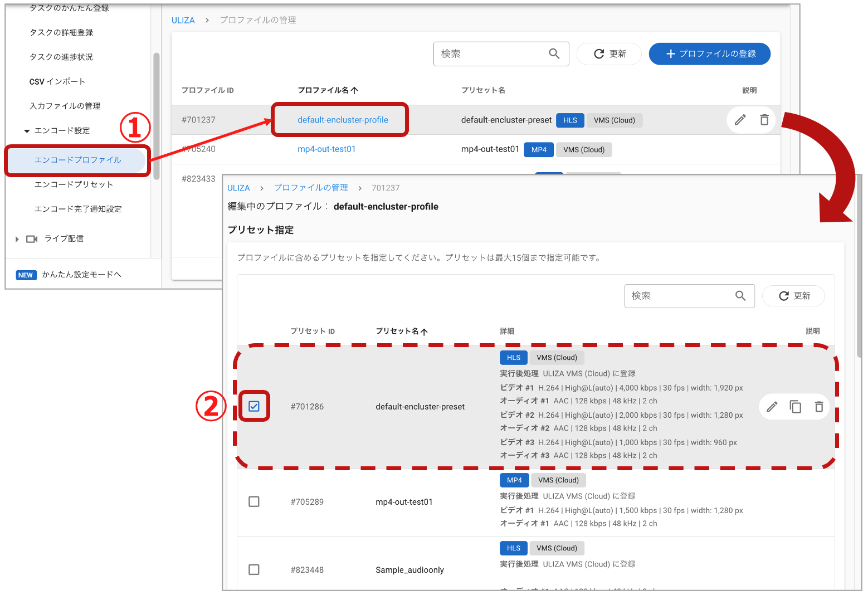
Task: Duplicate preset #701286 with the copy icon
Action: pyautogui.click(x=796, y=407)
